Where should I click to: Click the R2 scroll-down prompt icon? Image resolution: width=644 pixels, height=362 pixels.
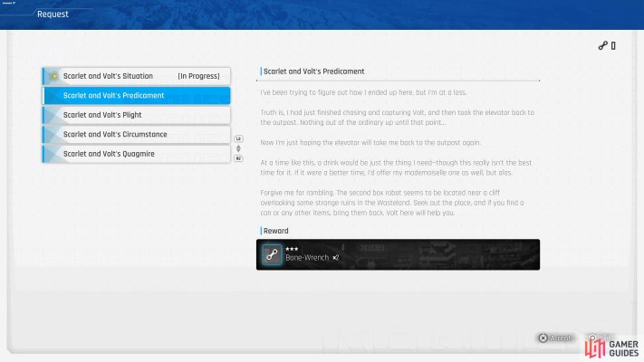click(238, 158)
